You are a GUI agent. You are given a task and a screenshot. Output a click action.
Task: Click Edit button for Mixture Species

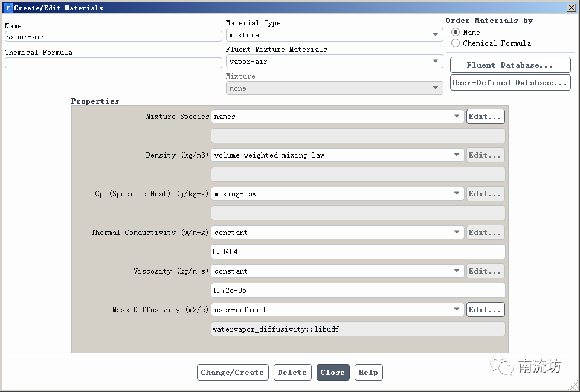coord(485,117)
